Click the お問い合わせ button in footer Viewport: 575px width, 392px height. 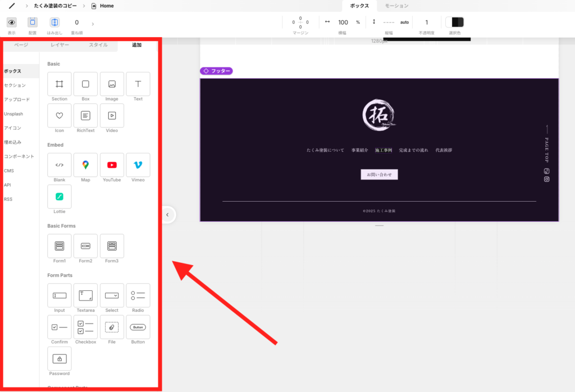[x=379, y=175]
